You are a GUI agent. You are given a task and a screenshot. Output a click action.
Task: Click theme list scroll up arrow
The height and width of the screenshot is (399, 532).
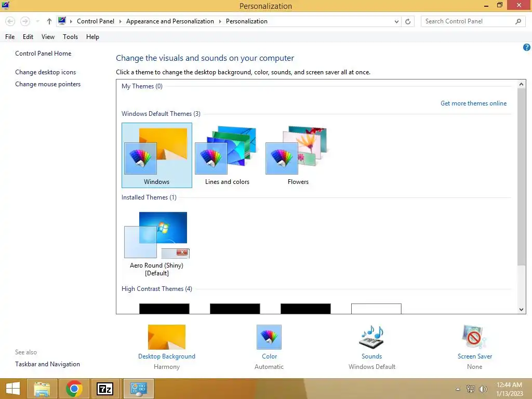pyautogui.click(x=522, y=84)
